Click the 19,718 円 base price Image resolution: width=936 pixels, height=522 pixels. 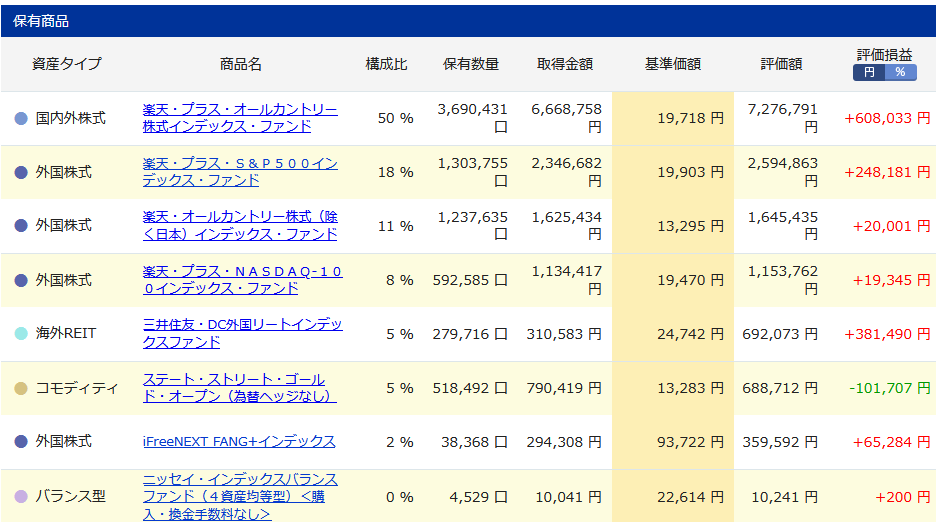[690, 118]
